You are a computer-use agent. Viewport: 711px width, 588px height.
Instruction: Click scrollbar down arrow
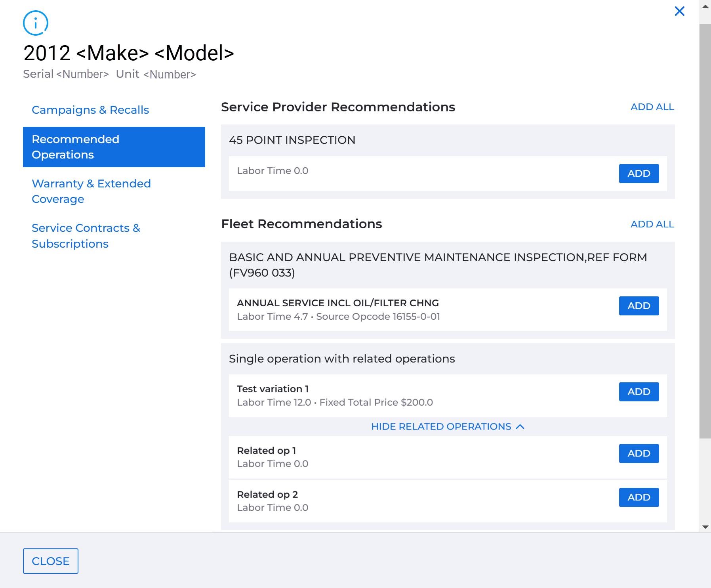[x=705, y=527]
